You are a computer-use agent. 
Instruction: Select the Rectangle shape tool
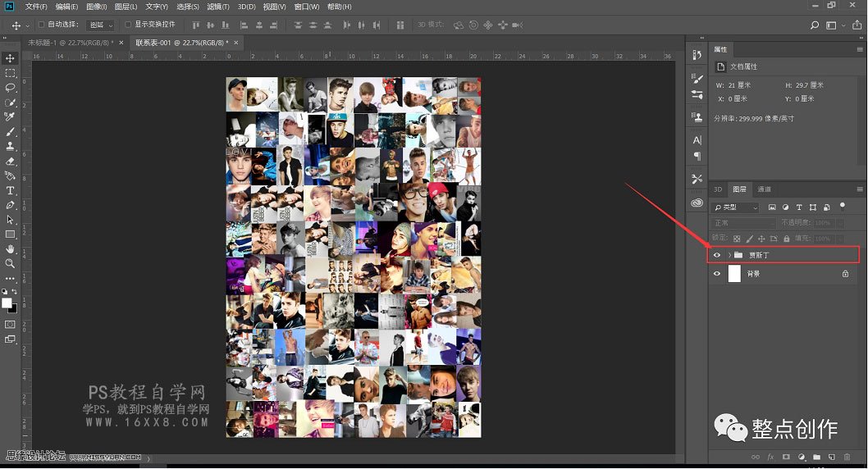click(10, 234)
